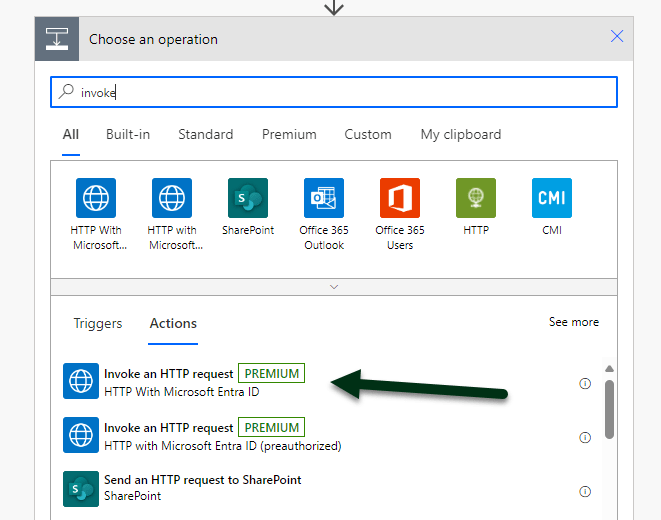Click the search box containing invoke
The width and height of the screenshot is (661, 520).
334,92
